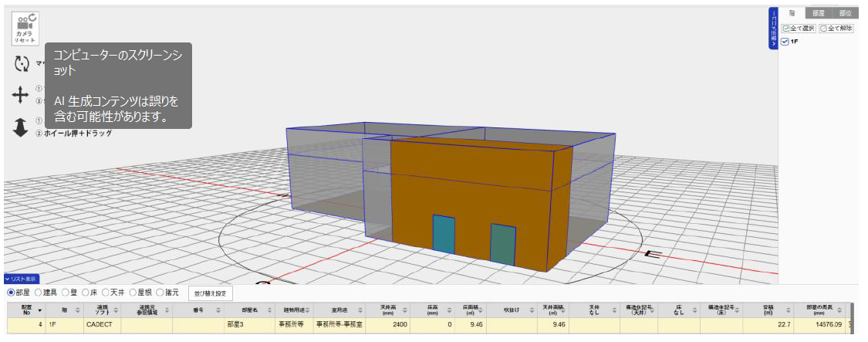Click the four-way pan arrows icon
868x342 pixels.
(x=21, y=95)
